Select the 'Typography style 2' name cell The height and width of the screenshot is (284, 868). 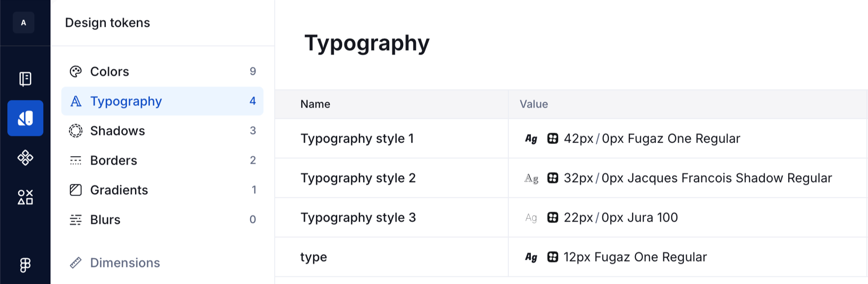pyautogui.click(x=391, y=178)
